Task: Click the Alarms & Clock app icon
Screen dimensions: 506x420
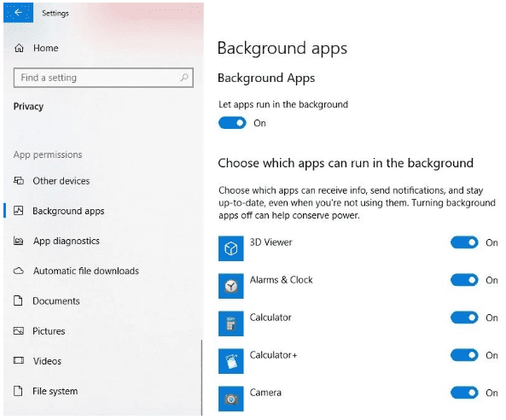Action: click(x=230, y=286)
